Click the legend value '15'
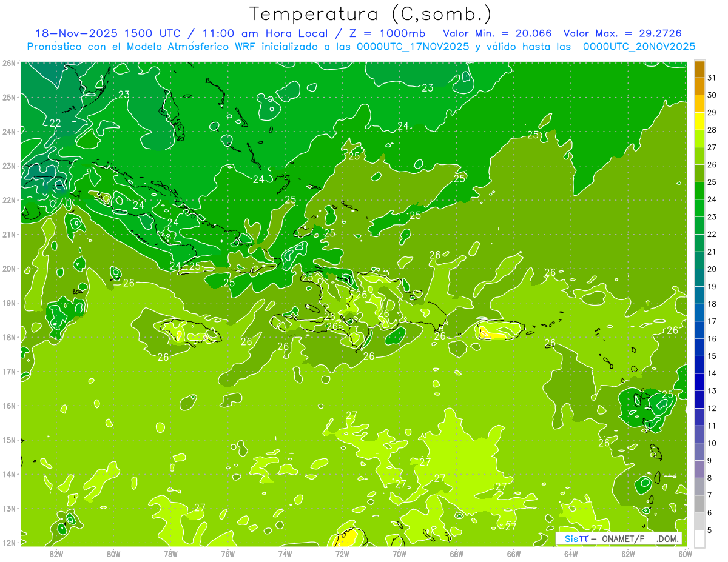The height and width of the screenshot is (562, 728). tap(712, 356)
